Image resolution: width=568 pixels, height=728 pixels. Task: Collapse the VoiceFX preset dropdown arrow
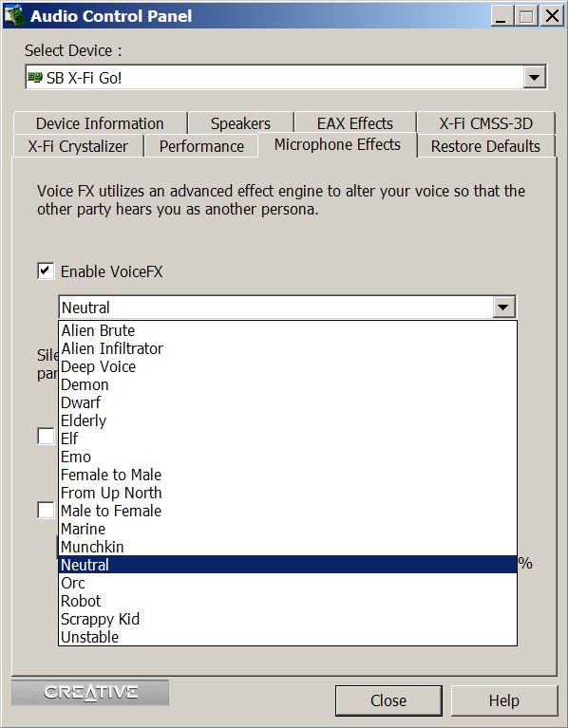[503, 307]
